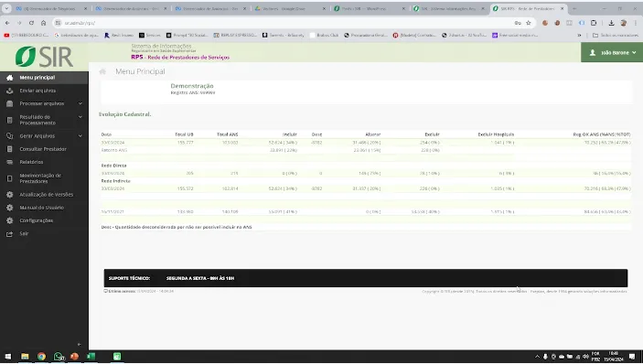The image size is (643, 364).
Task: Click the Evolução Cadastral heading
Action: (x=125, y=114)
